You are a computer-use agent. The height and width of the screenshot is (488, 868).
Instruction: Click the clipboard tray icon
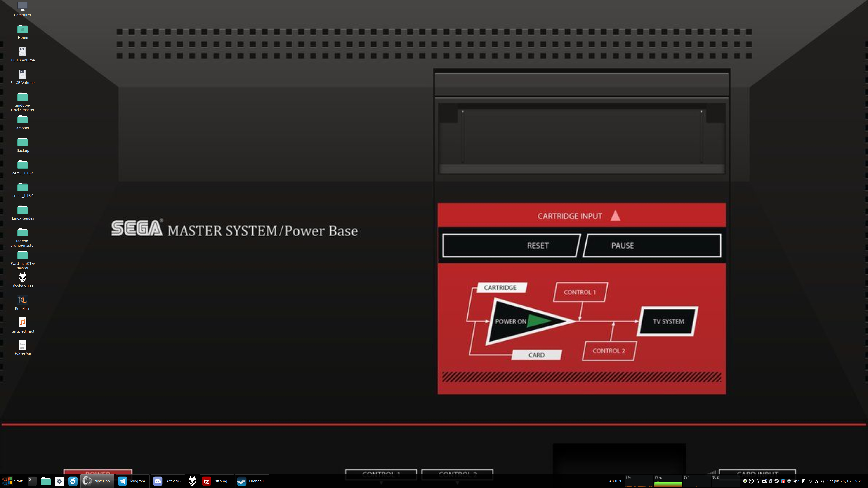(804, 481)
